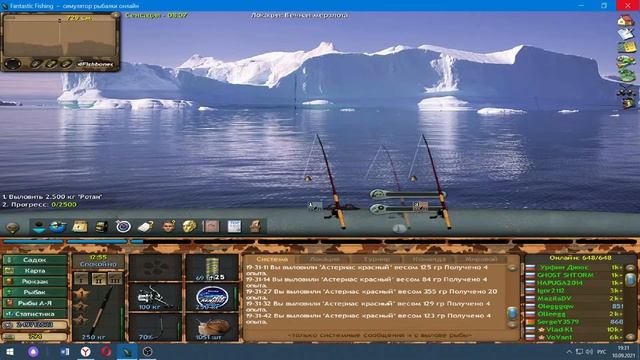The height and width of the screenshot is (360, 640).
Task: Toggle star number 2 beside the rod
Action: tap(81, 307)
